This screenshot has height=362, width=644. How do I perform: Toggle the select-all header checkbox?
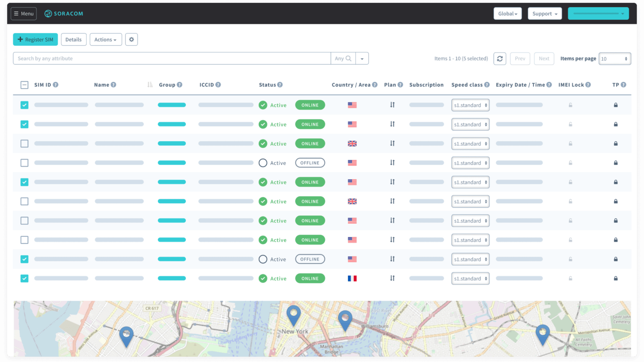24,85
